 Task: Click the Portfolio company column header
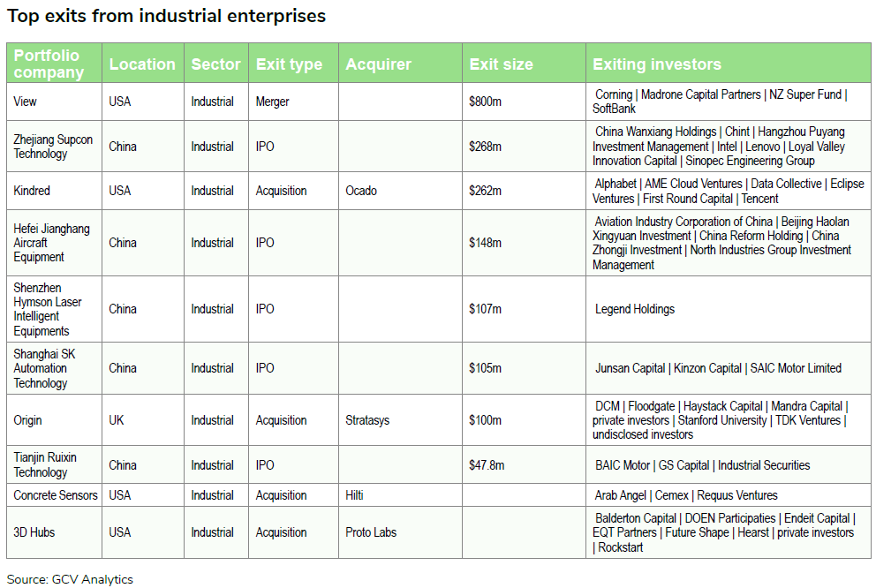pyautogui.click(x=49, y=64)
